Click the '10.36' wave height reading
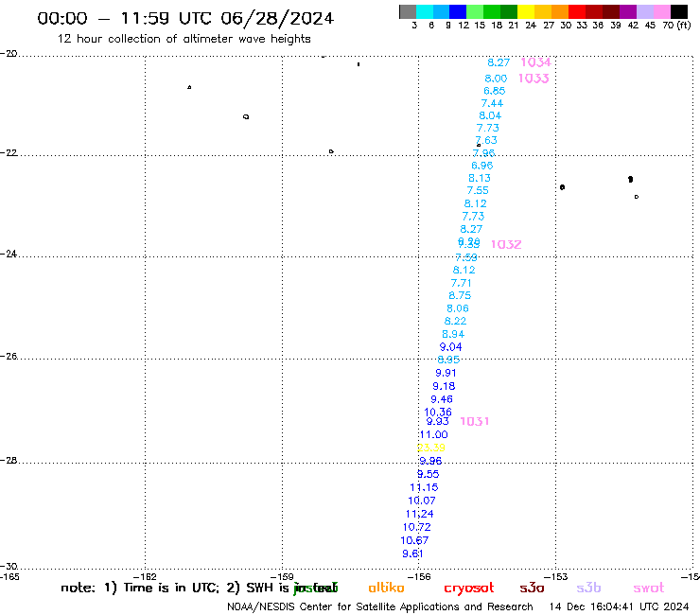The image size is (700, 615). pyautogui.click(x=438, y=412)
